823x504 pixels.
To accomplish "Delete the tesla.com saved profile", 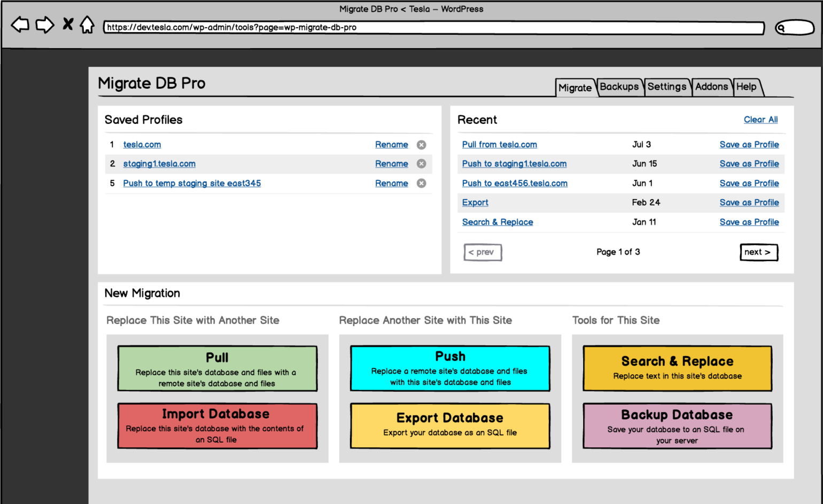I will click(x=421, y=145).
